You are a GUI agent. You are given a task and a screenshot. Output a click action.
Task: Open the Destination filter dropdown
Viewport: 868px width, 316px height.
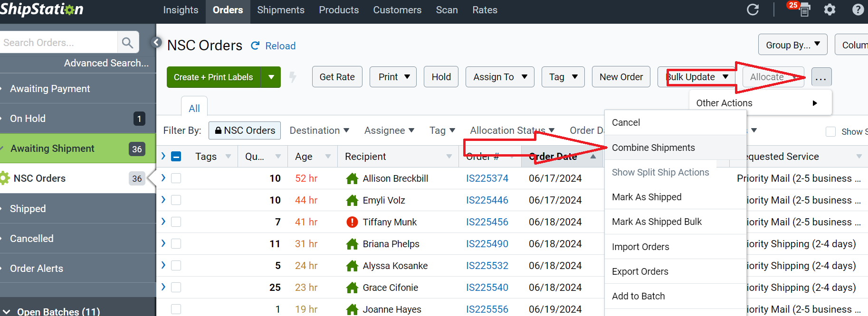(x=319, y=130)
